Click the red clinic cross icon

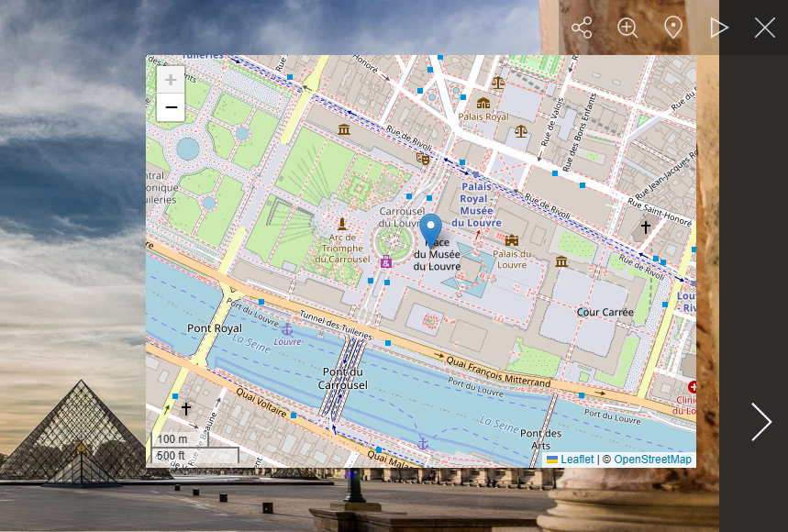[693, 387]
